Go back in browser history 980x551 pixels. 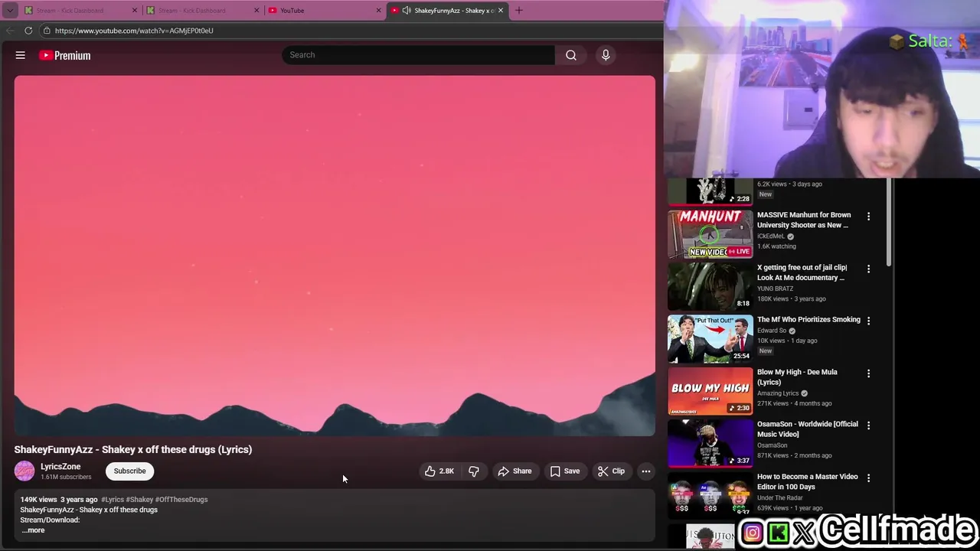(x=10, y=31)
